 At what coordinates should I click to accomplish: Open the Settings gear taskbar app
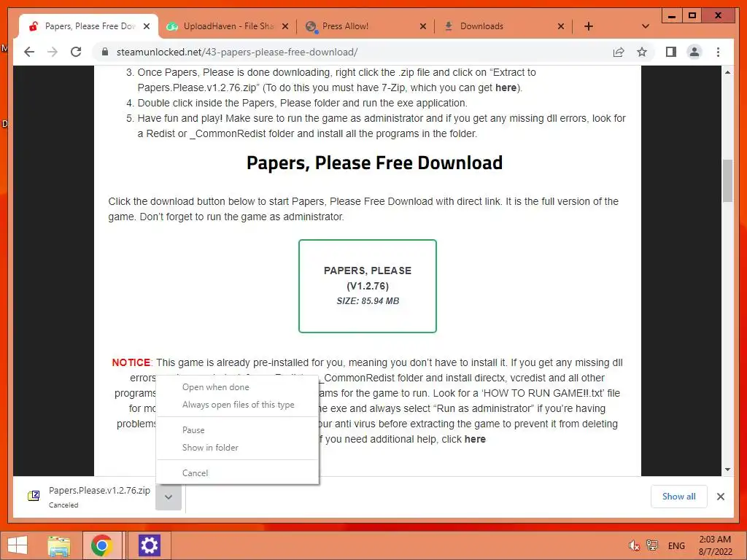149,545
